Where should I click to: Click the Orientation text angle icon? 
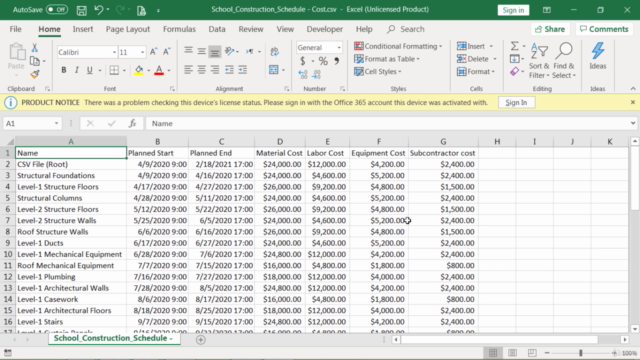[x=230, y=51]
